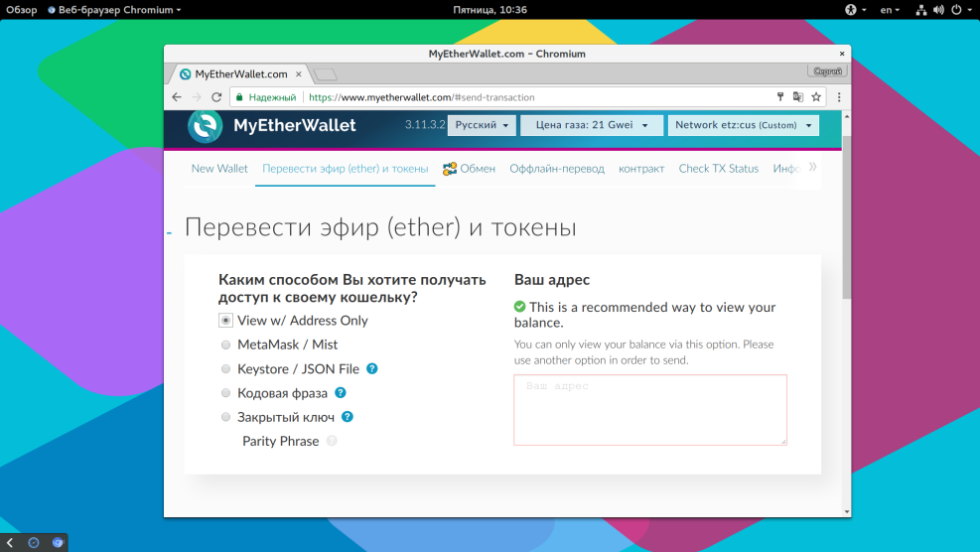Viewport: 980px width, 552px height.
Task: Open the en keyboard layout menu
Action: click(890, 9)
